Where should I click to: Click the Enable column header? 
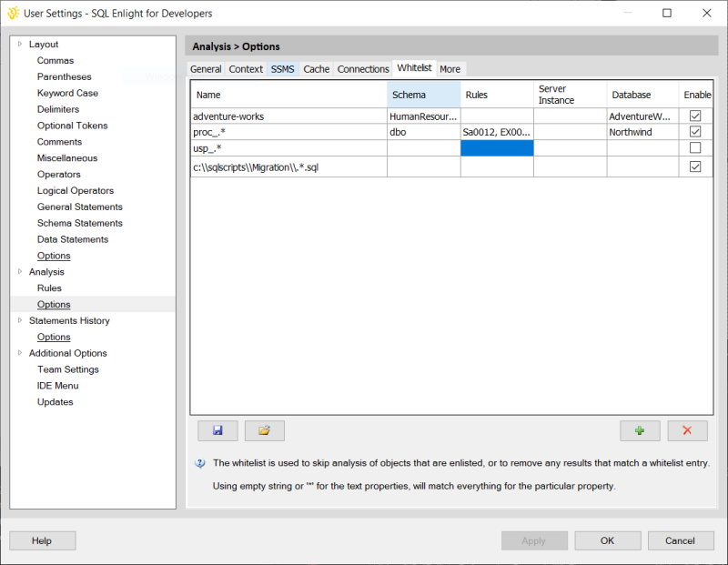pyautogui.click(x=696, y=95)
